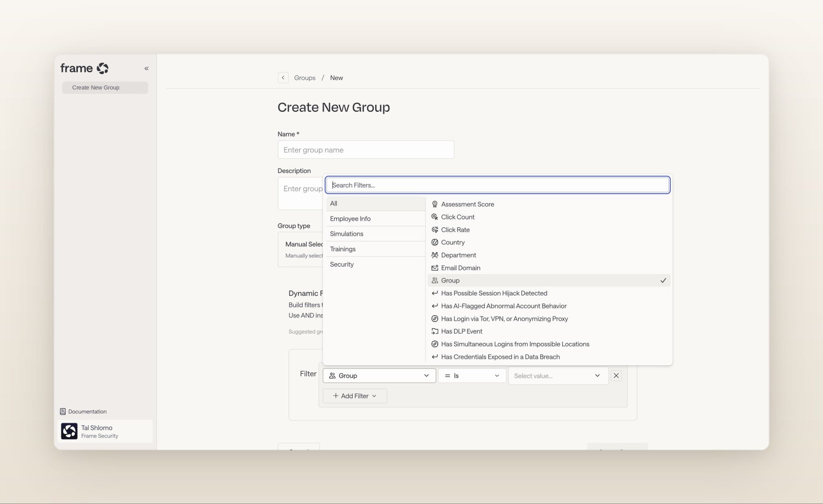Select the Assessment Score filter
The width and height of the screenshot is (823, 504).
tap(549, 204)
